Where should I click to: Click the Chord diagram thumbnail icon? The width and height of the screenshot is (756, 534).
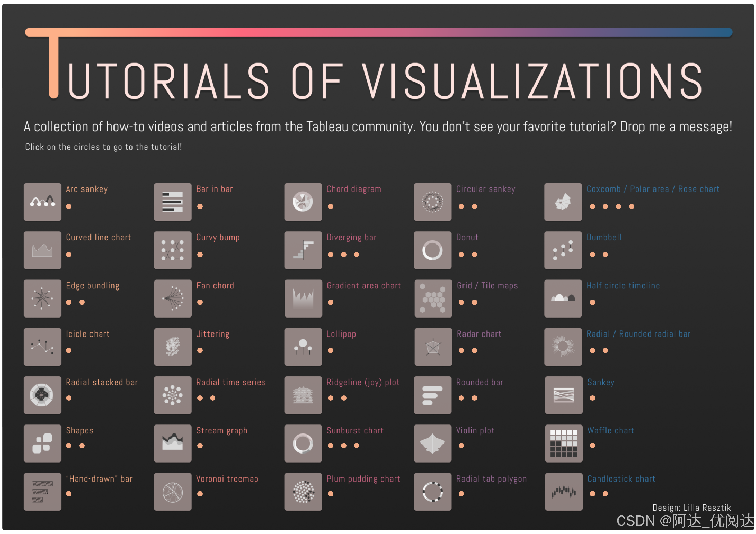(303, 202)
